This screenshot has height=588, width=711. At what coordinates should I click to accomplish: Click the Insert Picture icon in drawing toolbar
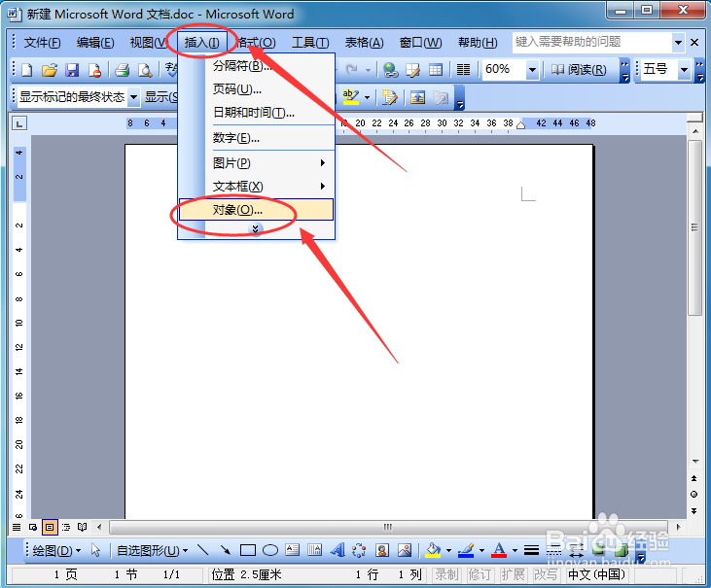click(x=405, y=550)
